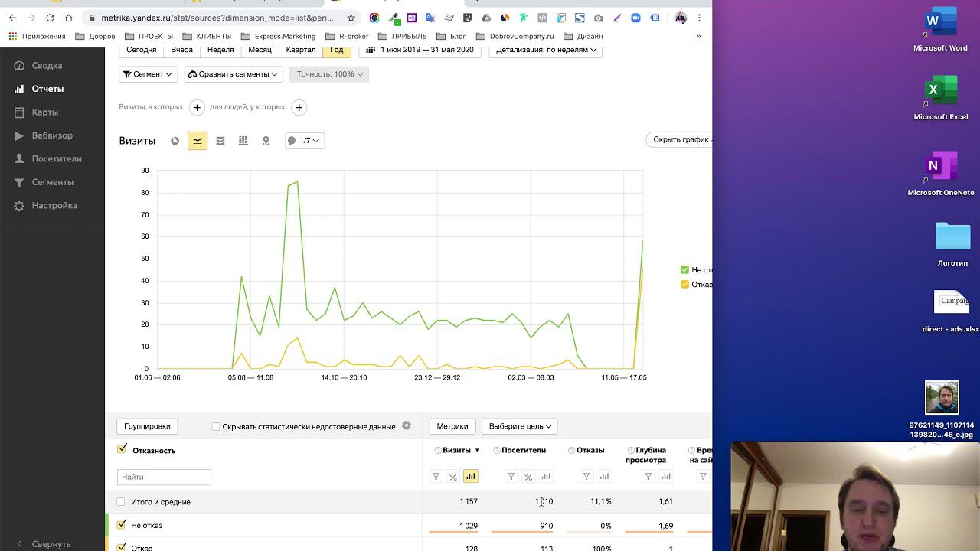
Task: Expand Детализация: по неделям dropdown
Action: point(545,51)
